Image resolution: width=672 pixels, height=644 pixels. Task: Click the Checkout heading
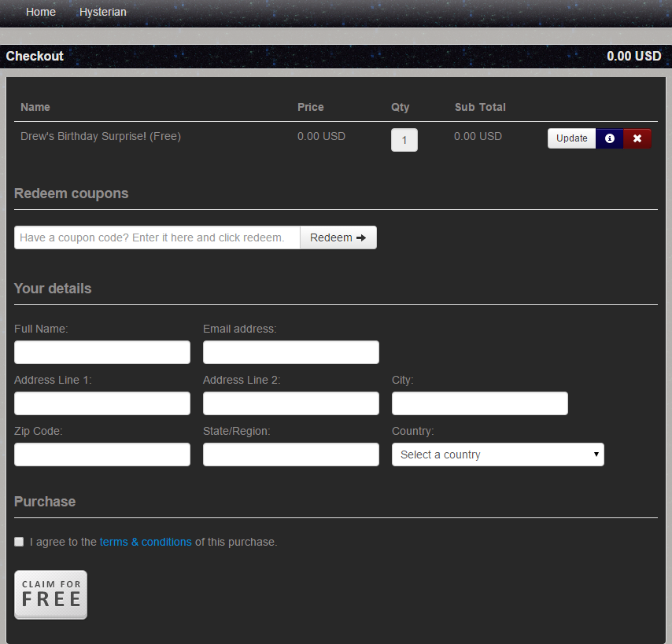pos(35,56)
